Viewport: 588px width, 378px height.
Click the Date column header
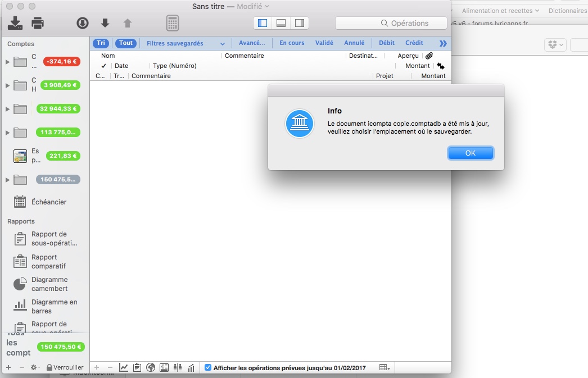(121, 66)
